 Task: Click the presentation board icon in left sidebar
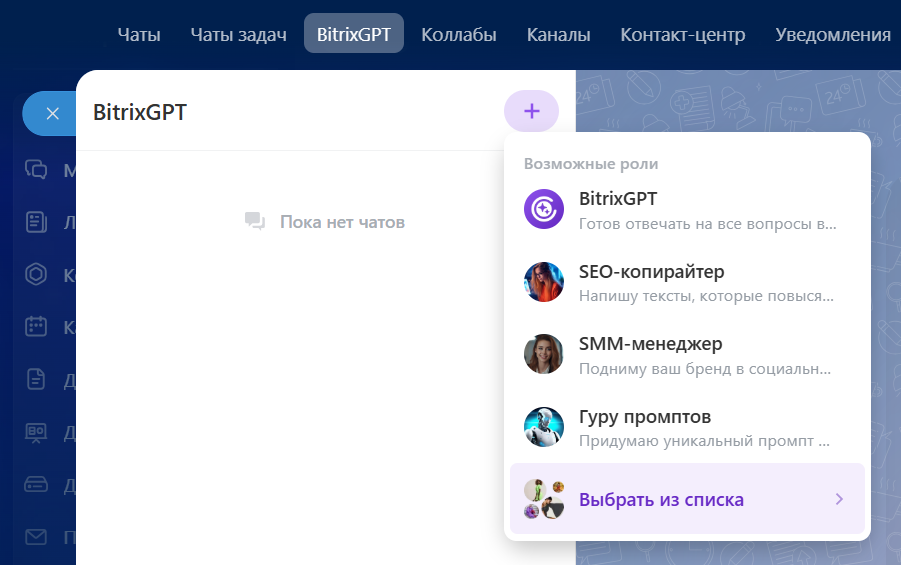coord(37,433)
